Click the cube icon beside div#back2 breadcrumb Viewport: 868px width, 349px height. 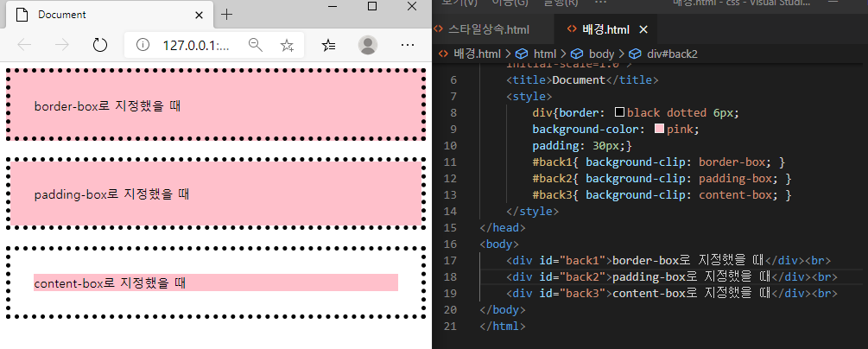point(636,54)
